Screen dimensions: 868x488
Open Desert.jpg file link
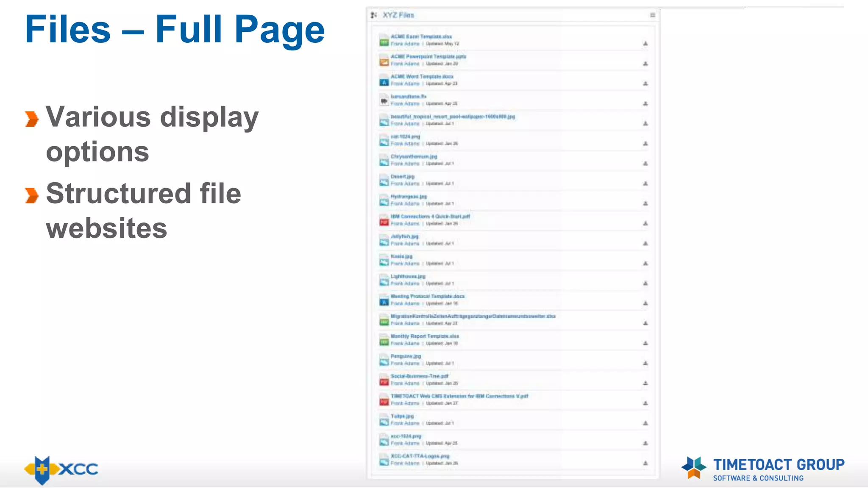(x=403, y=177)
